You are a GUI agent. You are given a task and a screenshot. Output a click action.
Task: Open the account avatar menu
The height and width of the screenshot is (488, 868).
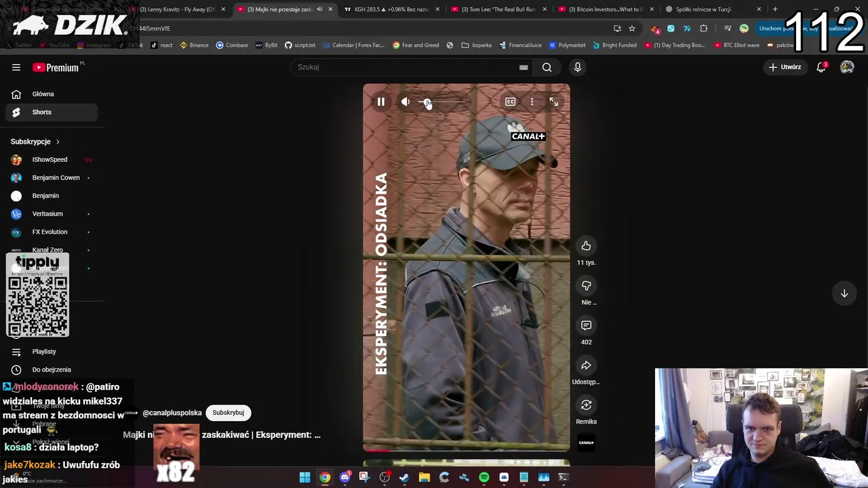847,67
